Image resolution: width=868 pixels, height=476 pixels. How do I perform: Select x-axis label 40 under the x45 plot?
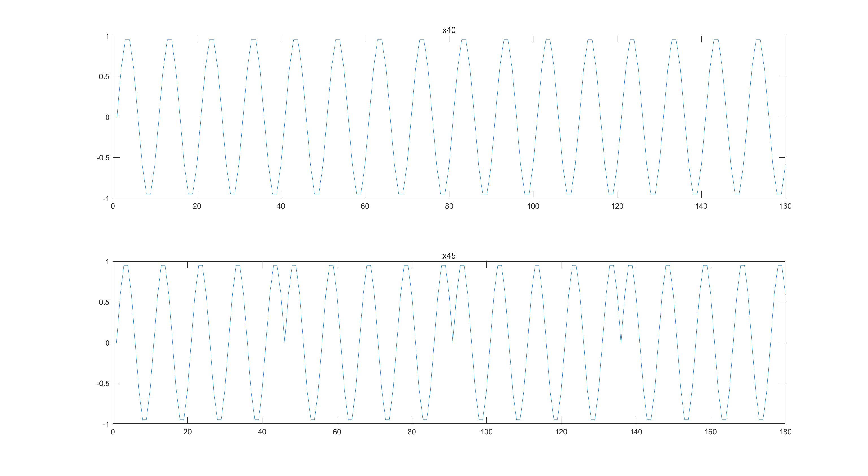click(262, 432)
